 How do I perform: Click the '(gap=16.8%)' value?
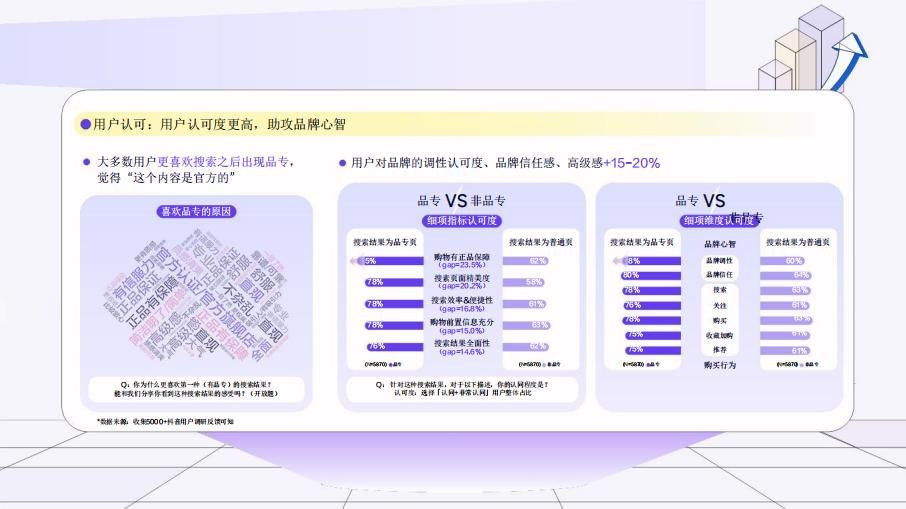pyautogui.click(x=462, y=309)
